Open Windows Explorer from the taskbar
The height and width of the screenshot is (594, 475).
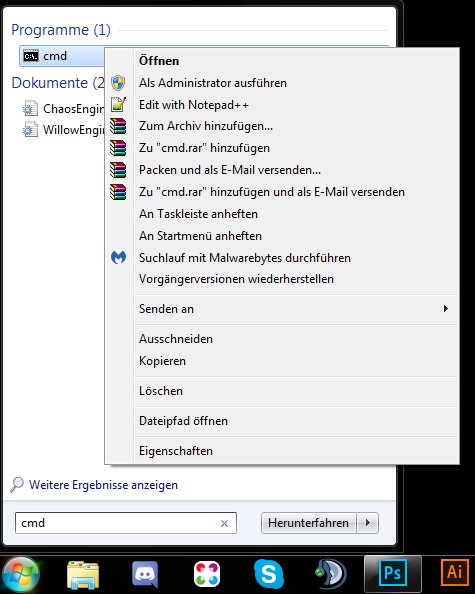pyautogui.click(x=83, y=574)
